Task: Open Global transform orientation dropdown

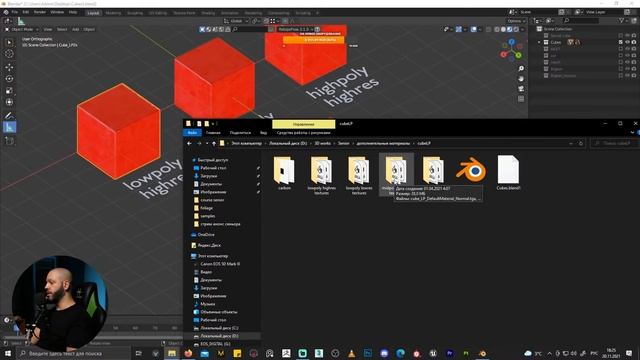Action: click(236, 21)
